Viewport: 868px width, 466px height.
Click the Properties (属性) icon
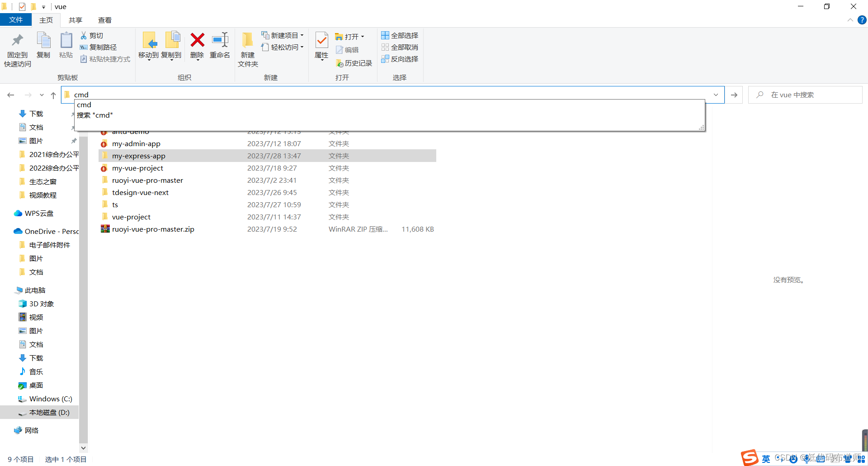pos(321,41)
